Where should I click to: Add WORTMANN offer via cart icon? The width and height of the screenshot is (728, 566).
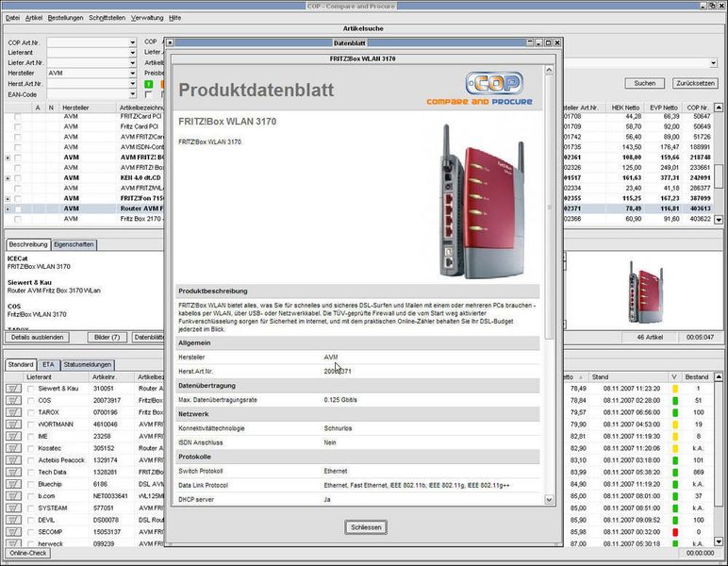click(x=13, y=424)
